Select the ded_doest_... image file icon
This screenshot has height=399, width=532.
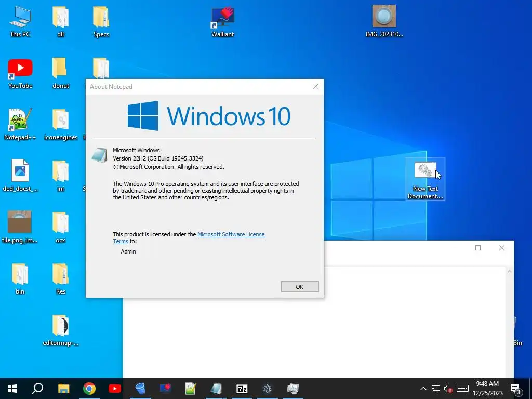click(x=20, y=176)
